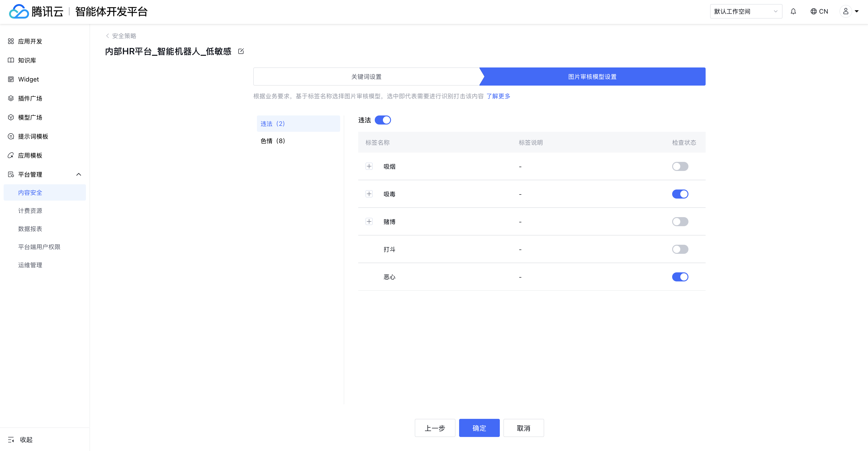Go to 插件广场 in sidebar

pyautogui.click(x=30, y=98)
